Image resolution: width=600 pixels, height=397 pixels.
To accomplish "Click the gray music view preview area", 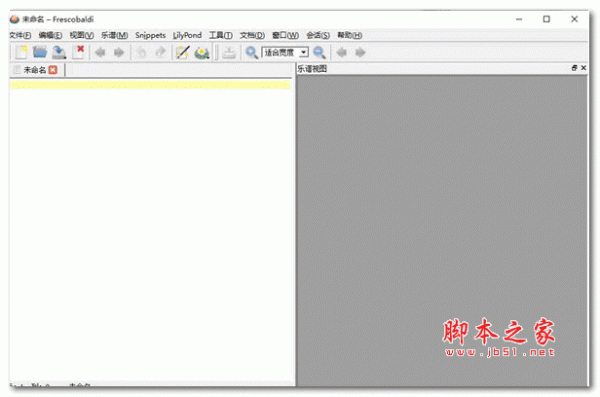I will [442, 230].
